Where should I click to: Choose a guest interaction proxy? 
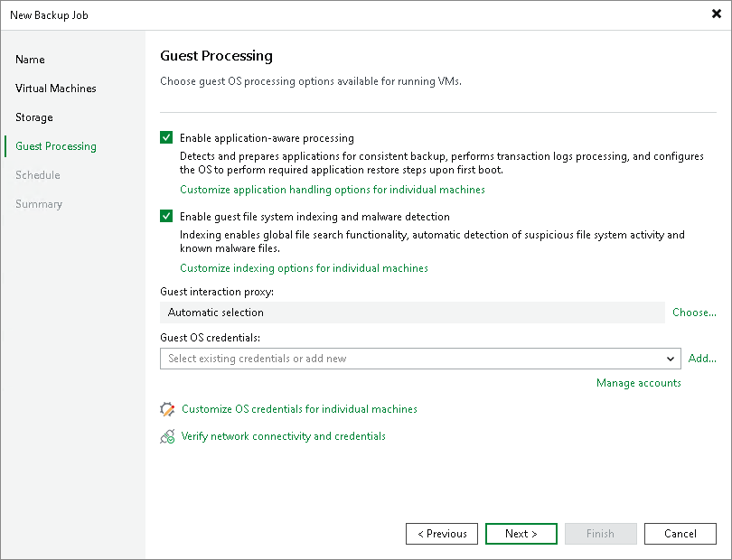click(694, 313)
